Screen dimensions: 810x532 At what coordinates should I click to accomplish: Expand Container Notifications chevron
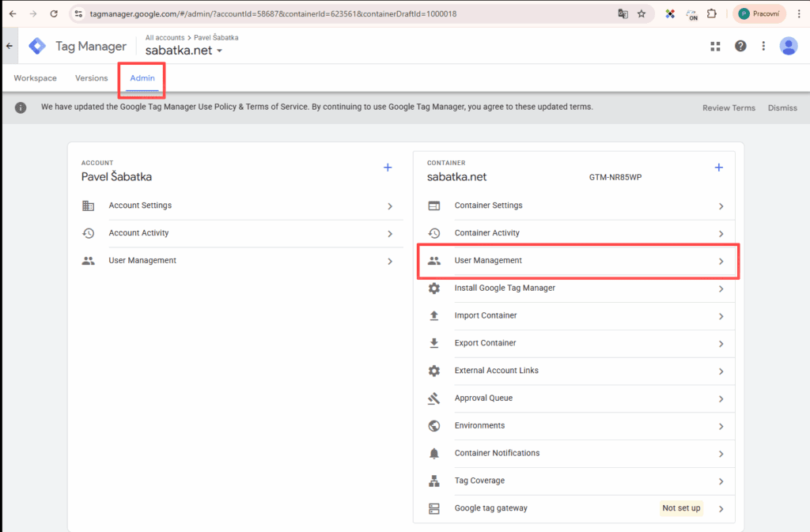pos(721,454)
